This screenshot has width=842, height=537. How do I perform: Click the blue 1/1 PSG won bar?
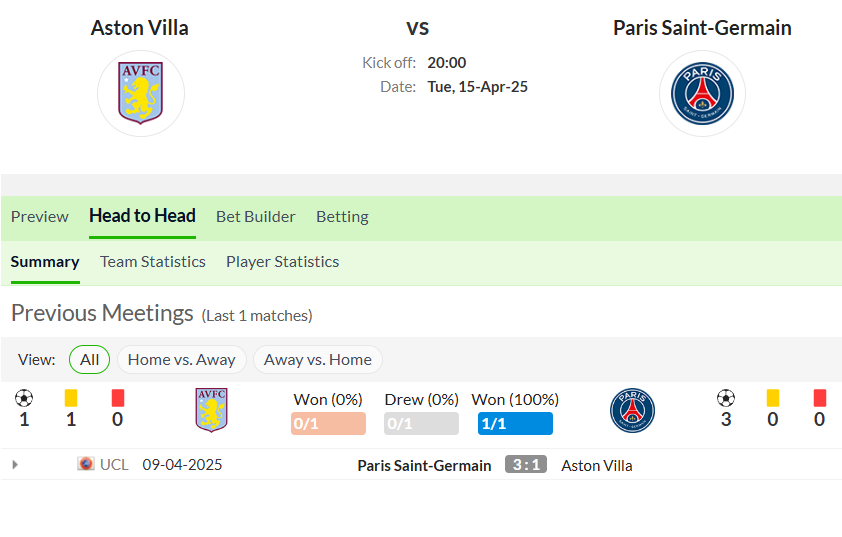pyautogui.click(x=515, y=424)
